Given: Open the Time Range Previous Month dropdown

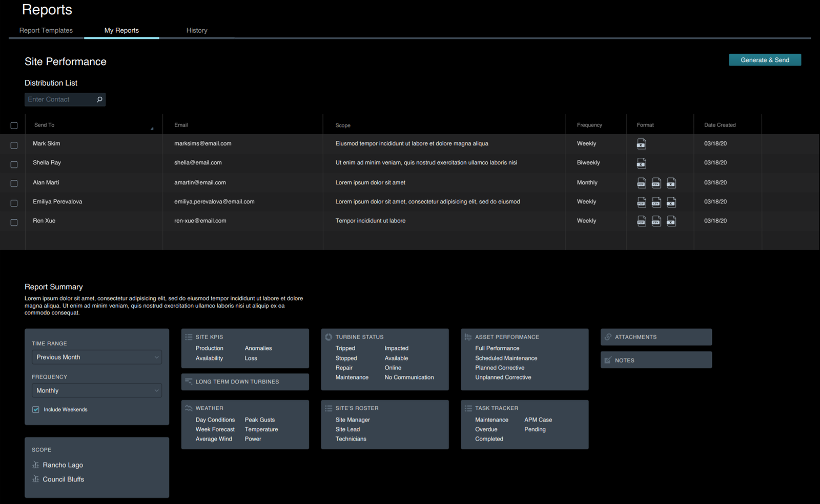Looking at the screenshot, I should pyautogui.click(x=97, y=357).
